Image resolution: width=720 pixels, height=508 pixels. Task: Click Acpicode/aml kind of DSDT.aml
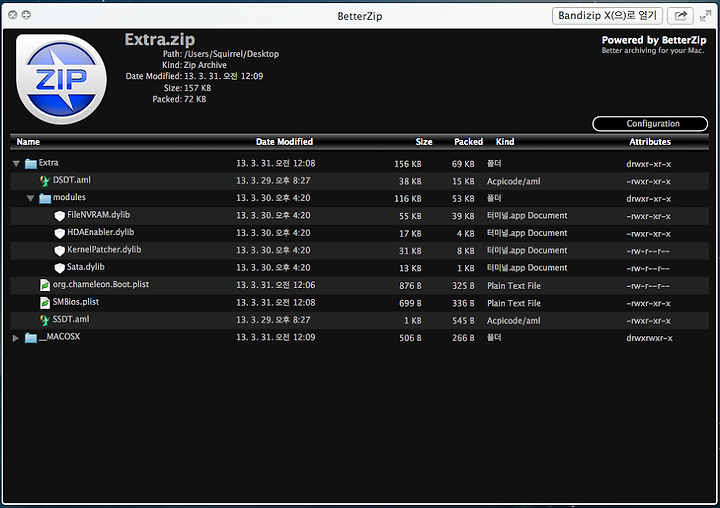tap(514, 181)
